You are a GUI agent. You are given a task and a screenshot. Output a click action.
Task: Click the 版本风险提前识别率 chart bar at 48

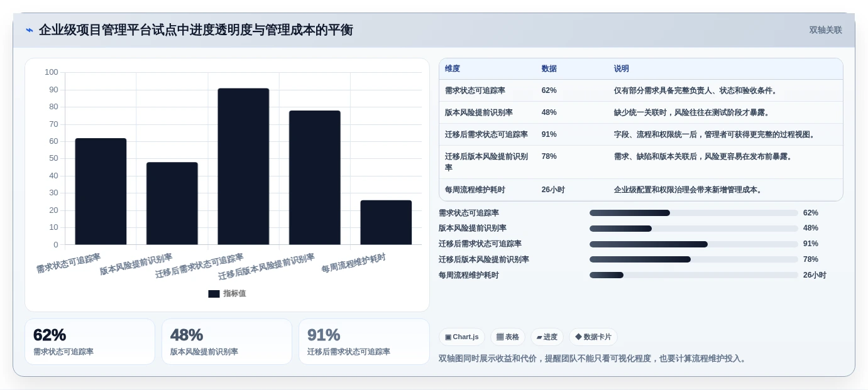172,203
